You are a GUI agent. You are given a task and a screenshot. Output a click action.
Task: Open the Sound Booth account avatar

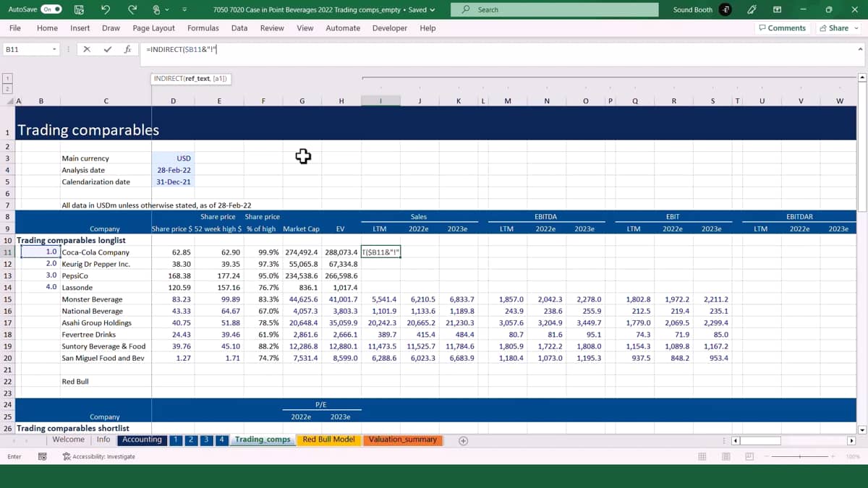pyautogui.click(x=726, y=10)
